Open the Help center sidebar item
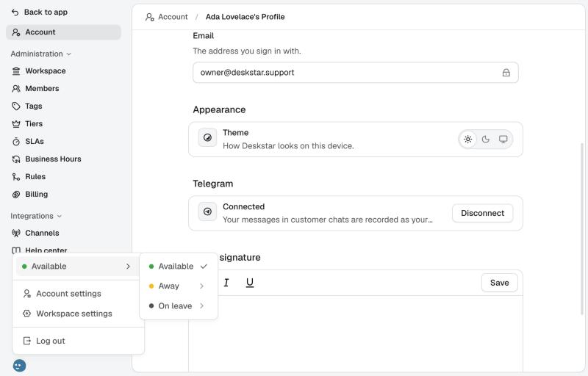588x376 pixels. [46, 250]
